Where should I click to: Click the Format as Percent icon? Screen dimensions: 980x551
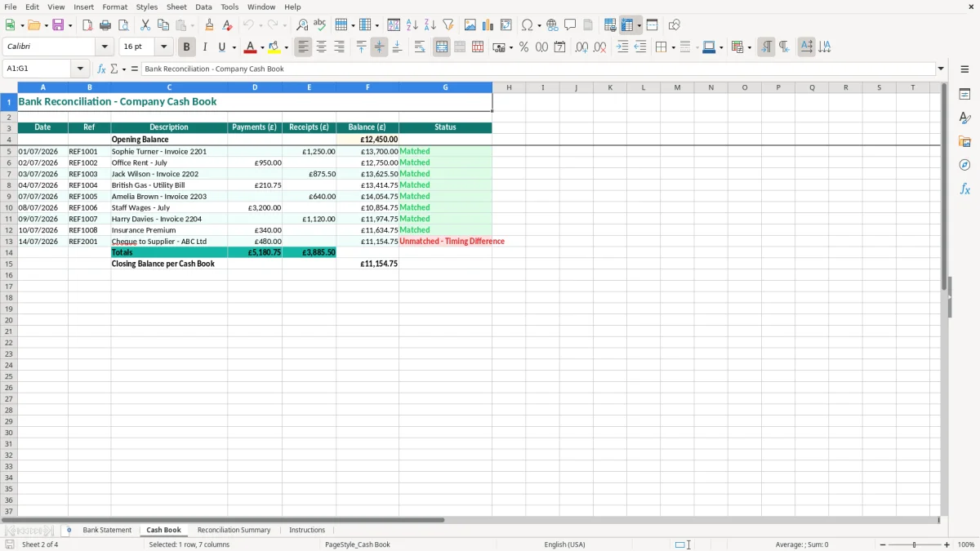pyautogui.click(x=524, y=47)
